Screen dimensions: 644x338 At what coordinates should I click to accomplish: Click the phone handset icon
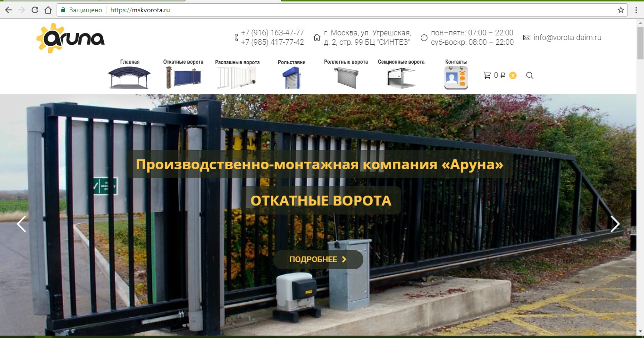236,38
